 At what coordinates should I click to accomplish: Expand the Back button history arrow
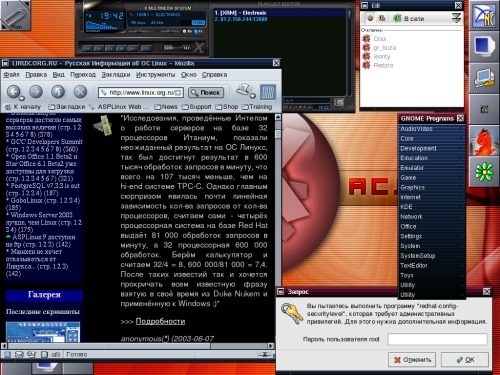coord(22,98)
